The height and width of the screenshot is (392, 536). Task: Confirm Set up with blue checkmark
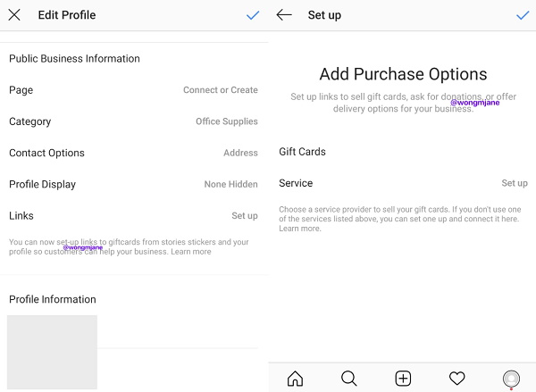(523, 15)
